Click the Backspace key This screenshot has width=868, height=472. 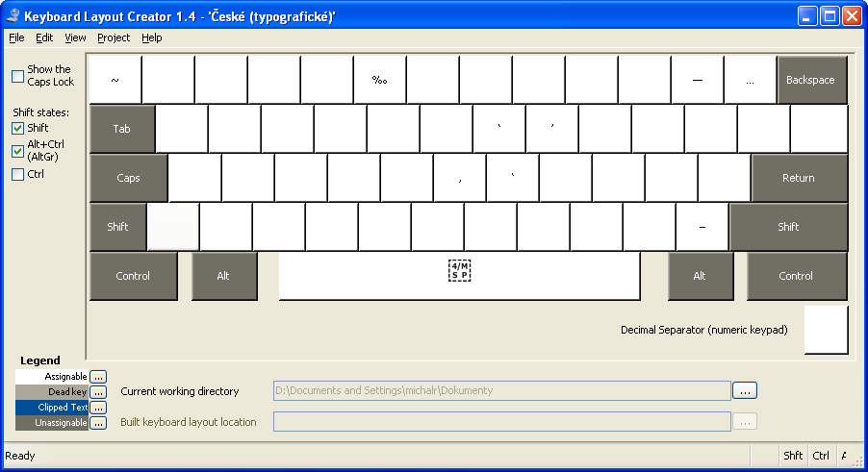tap(811, 80)
